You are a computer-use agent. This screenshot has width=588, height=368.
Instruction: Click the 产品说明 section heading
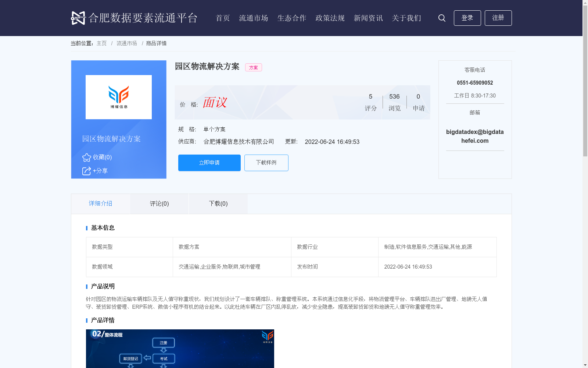click(x=103, y=286)
